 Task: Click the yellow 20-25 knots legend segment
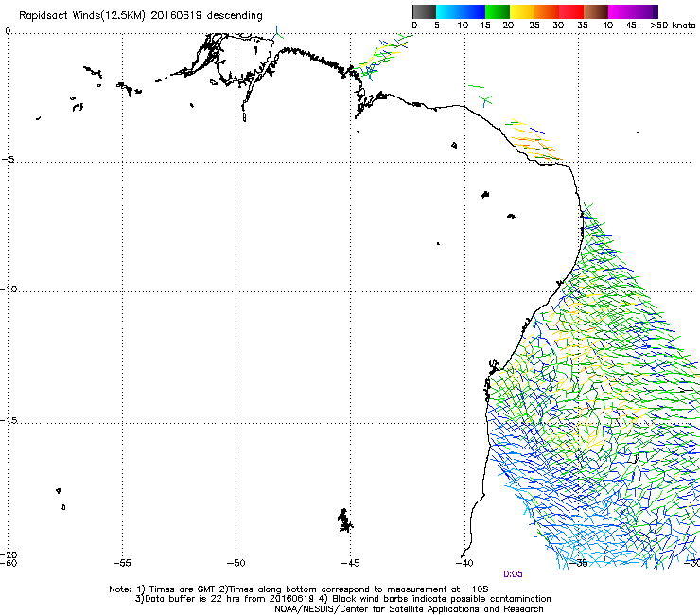coord(522,11)
